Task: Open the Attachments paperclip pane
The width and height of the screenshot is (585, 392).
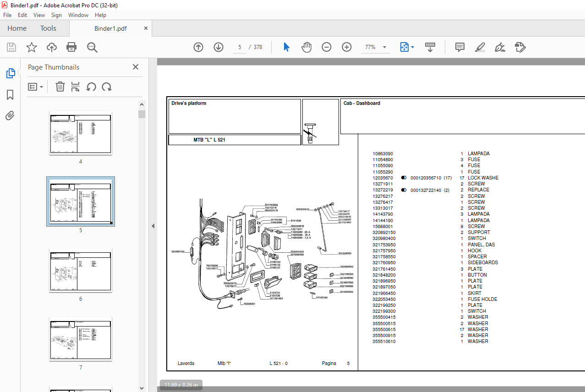Action: point(10,115)
